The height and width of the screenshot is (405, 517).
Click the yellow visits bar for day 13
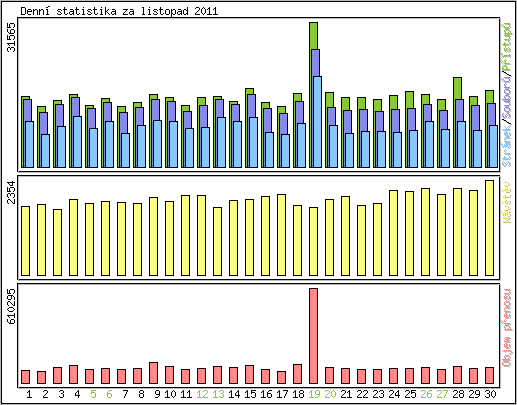[217, 241]
